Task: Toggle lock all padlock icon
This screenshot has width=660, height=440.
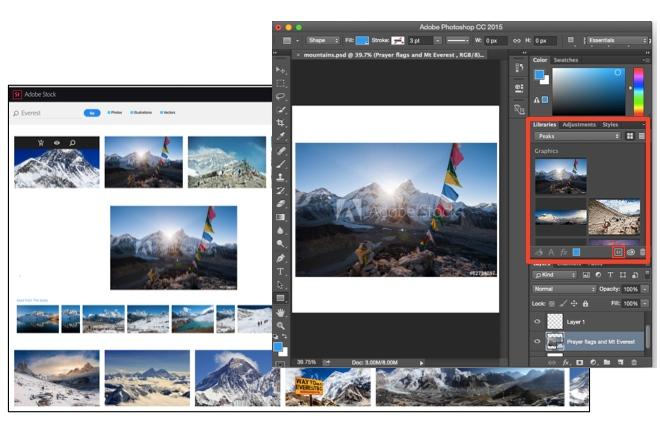Action: [x=585, y=304]
